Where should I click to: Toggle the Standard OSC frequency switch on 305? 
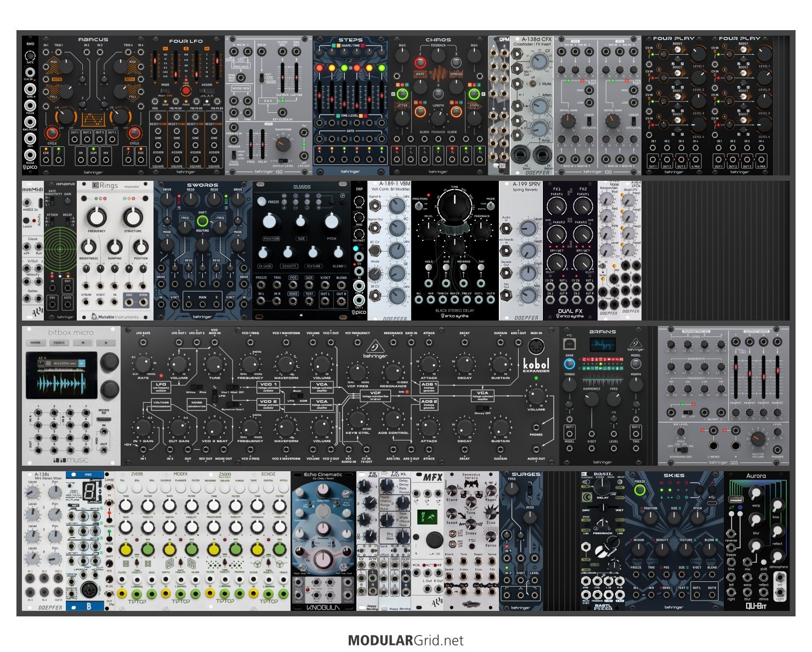pyautogui.click(x=680, y=449)
